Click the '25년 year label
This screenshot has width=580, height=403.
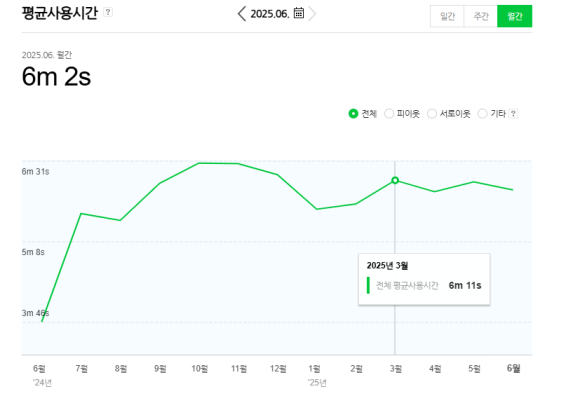point(317,383)
